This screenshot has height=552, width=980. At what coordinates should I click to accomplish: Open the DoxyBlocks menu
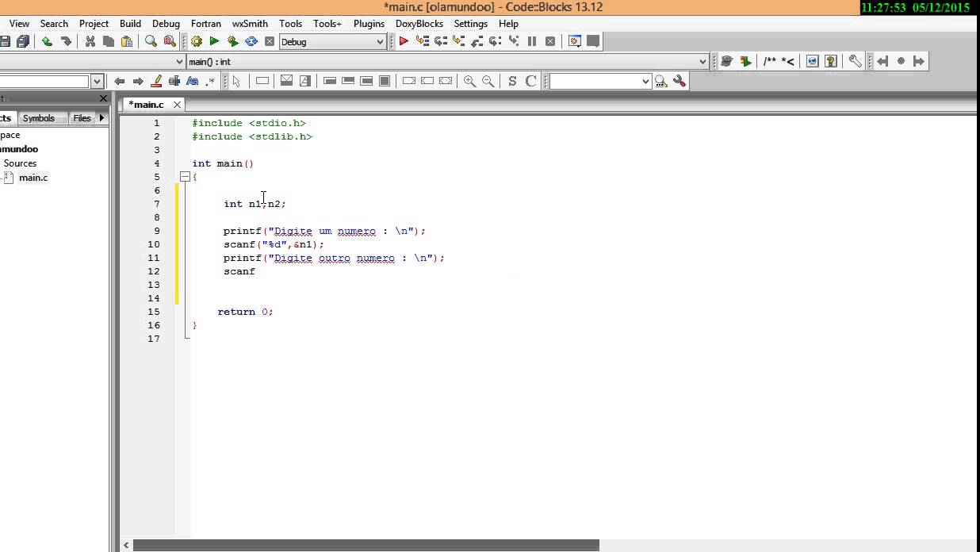point(419,24)
